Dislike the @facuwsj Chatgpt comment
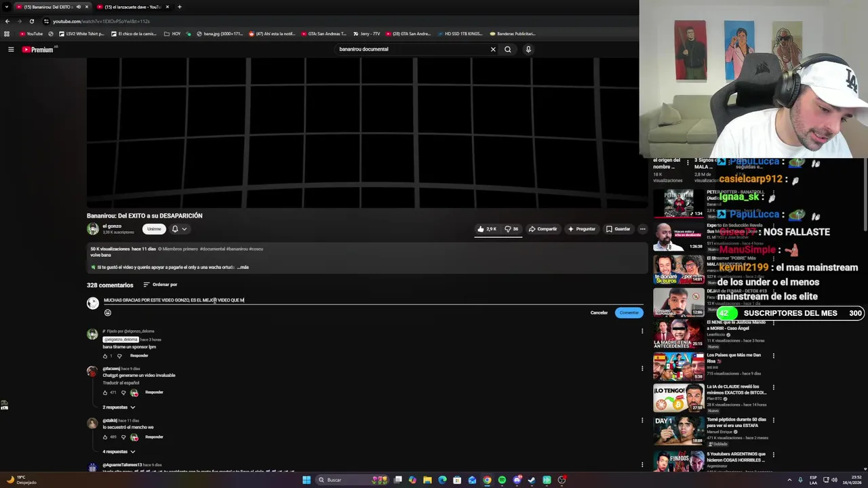 click(x=123, y=392)
